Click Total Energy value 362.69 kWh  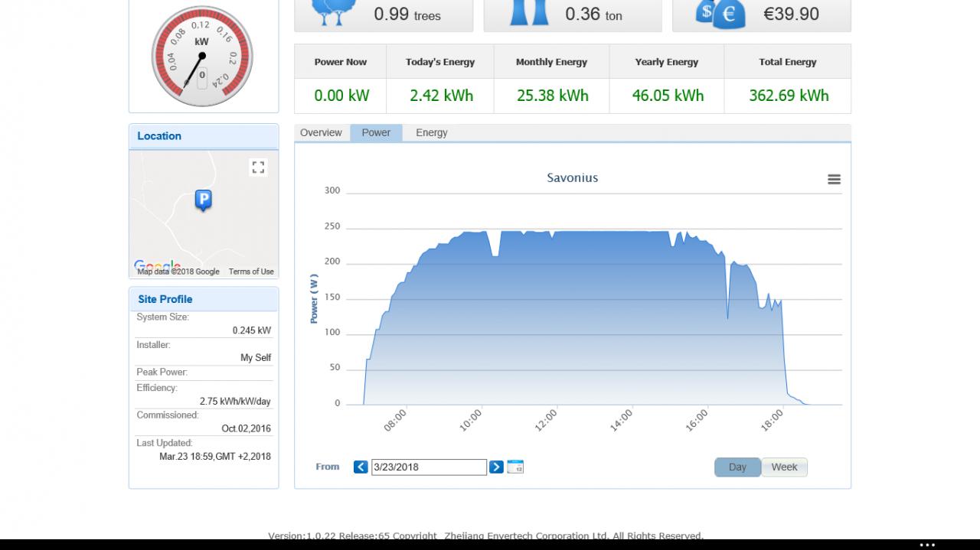(x=789, y=96)
